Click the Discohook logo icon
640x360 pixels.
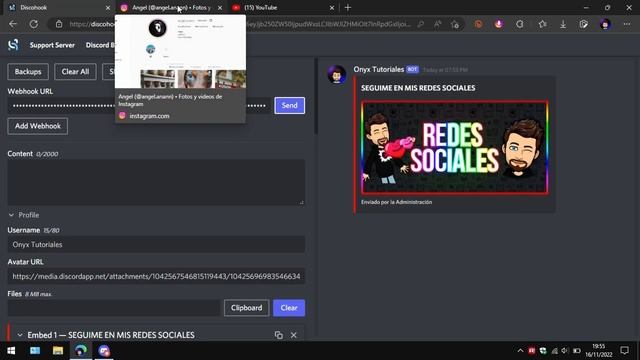pyautogui.click(x=13, y=45)
